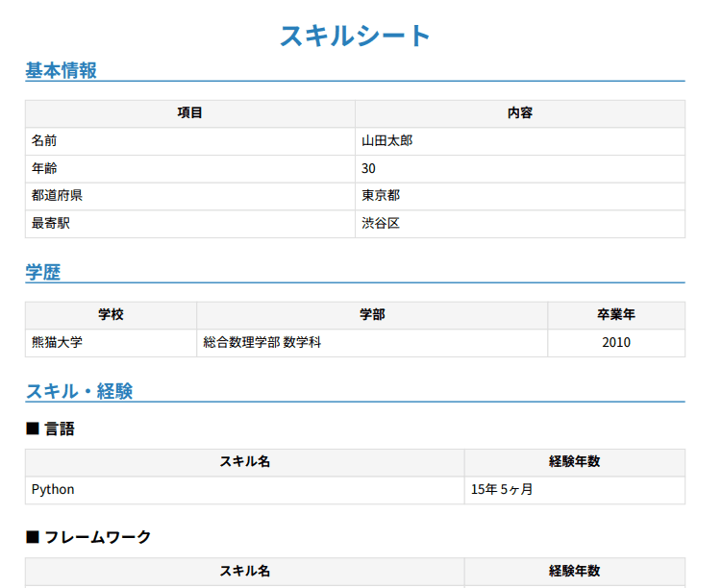Click the 内容 column header
This screenshot has height=588, width=722.
pos(520,113)
